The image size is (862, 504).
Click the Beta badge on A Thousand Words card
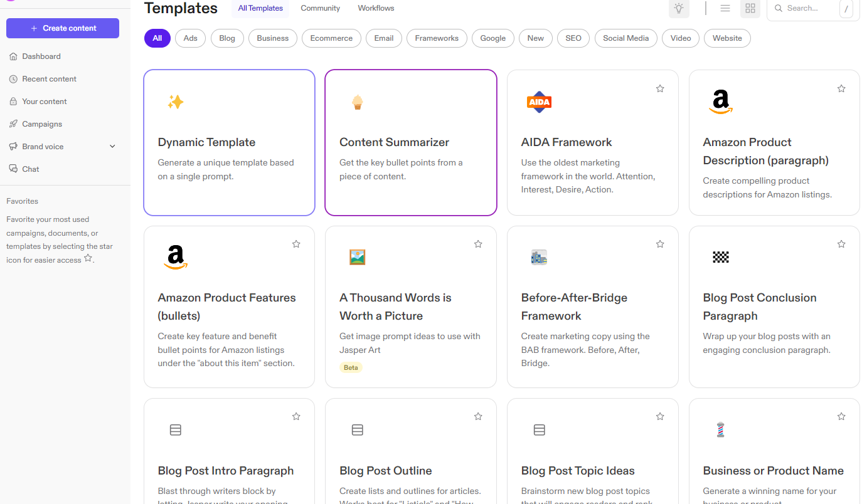click(x=351, y=367)
